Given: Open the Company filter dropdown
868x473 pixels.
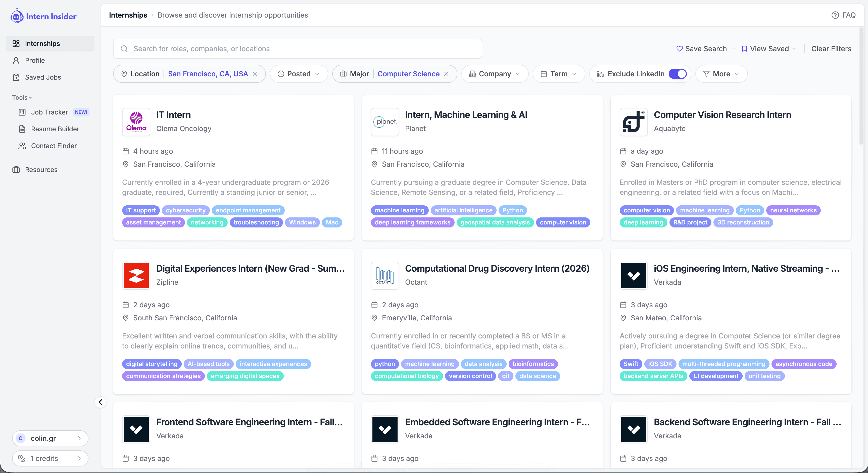Looking at the screenshot, I should click(x=495, y=74).
